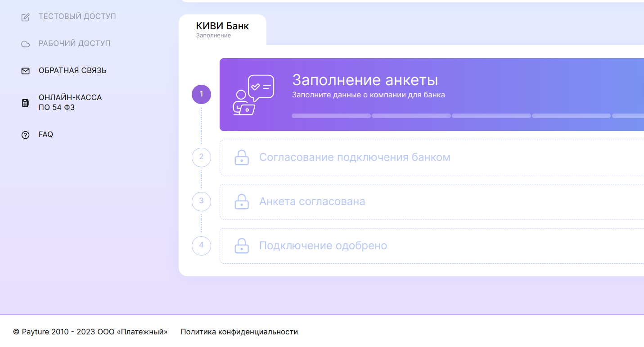Click the first progress bar segment
Screen dimensions: 644x347
(x=331, y=116)
